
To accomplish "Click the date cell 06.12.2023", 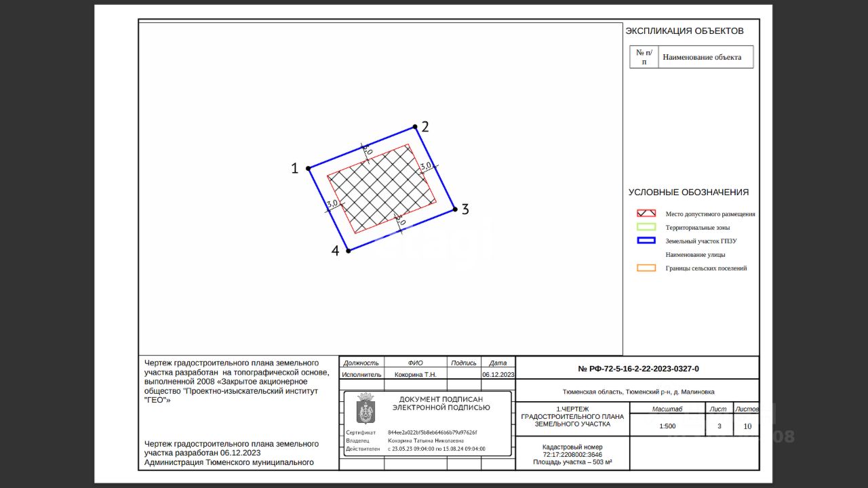I will click(x=498, y=374).
